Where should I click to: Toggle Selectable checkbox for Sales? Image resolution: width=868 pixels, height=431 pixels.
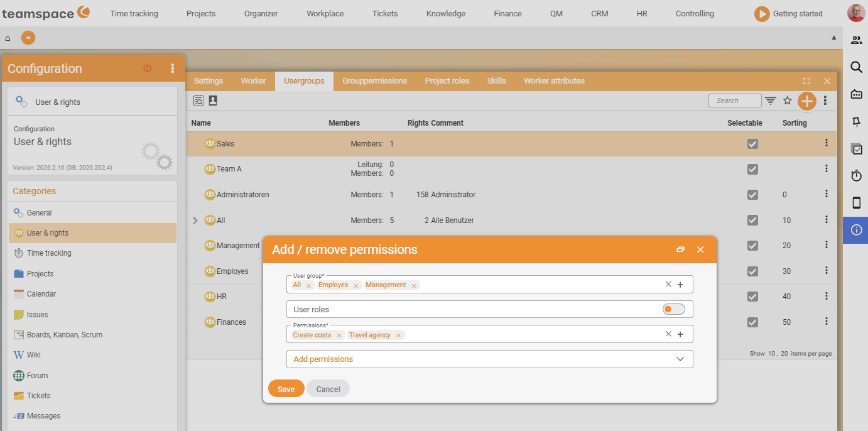tap(752, 144)
